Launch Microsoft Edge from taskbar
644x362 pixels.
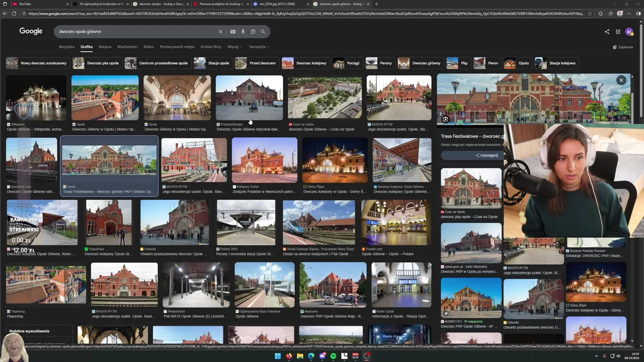pyautogui.click(x=311, y=356)
